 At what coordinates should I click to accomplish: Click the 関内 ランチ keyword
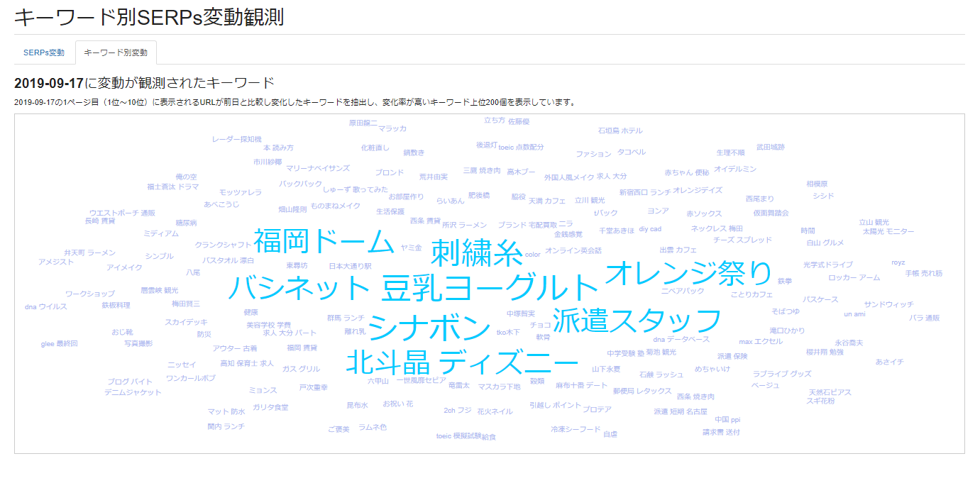[226, 426]
